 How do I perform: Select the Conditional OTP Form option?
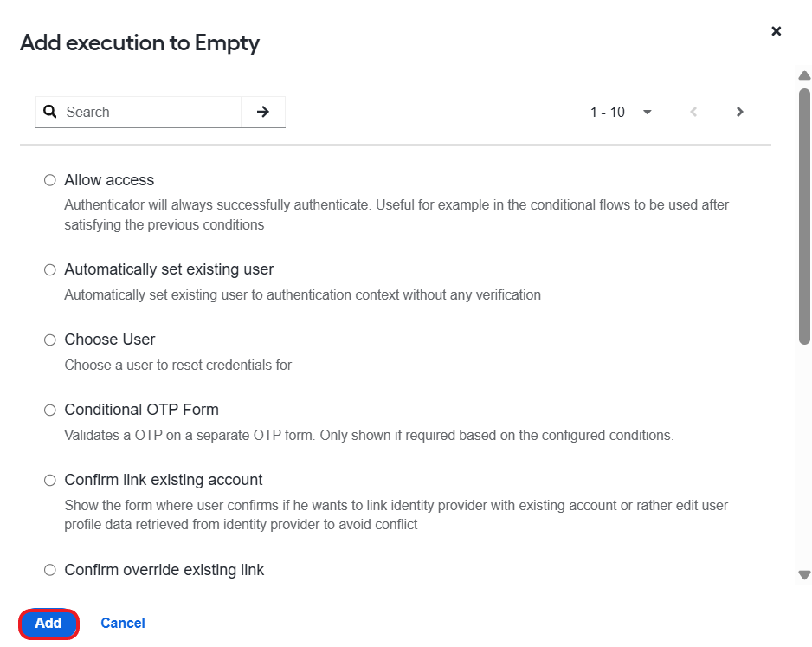(49, 411)
